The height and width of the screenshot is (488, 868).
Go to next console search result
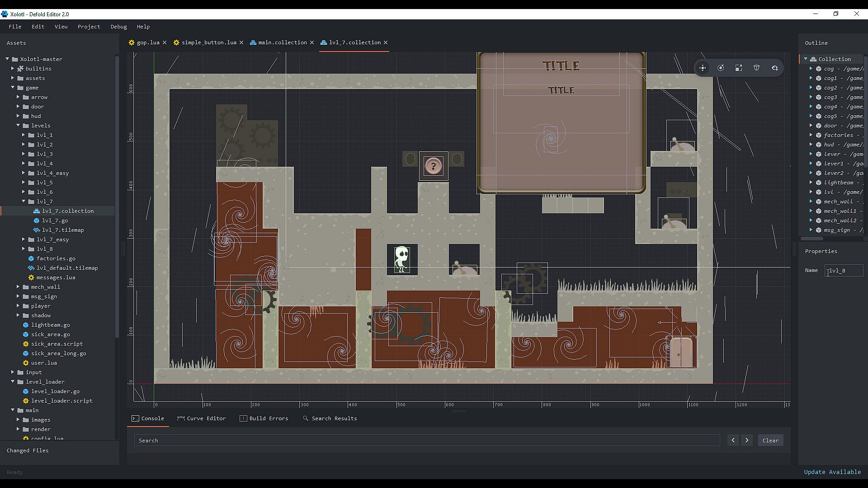pyautogui.click(x=747, y=441)
